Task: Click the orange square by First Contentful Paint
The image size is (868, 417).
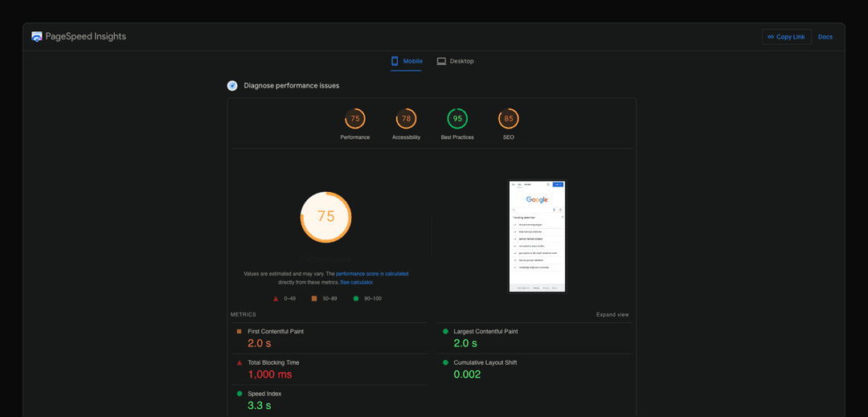Action: click(x=239, y=332)
